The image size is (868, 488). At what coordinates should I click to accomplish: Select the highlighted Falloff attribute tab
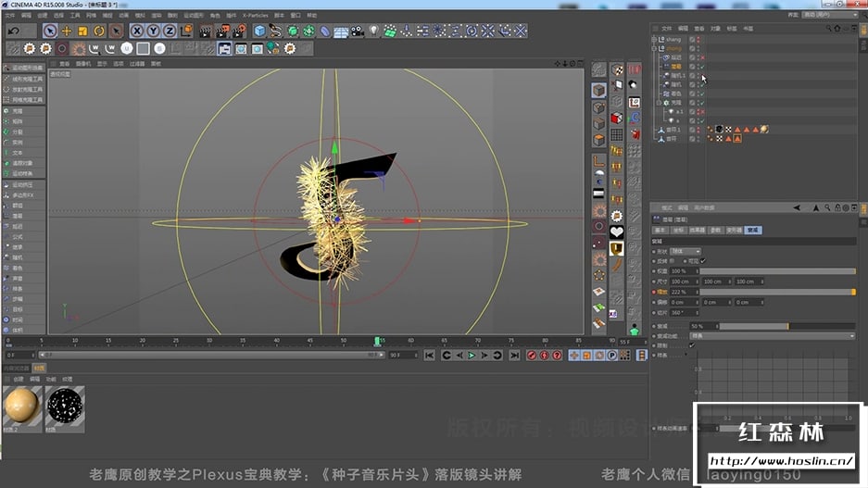(x=753, y=231)
